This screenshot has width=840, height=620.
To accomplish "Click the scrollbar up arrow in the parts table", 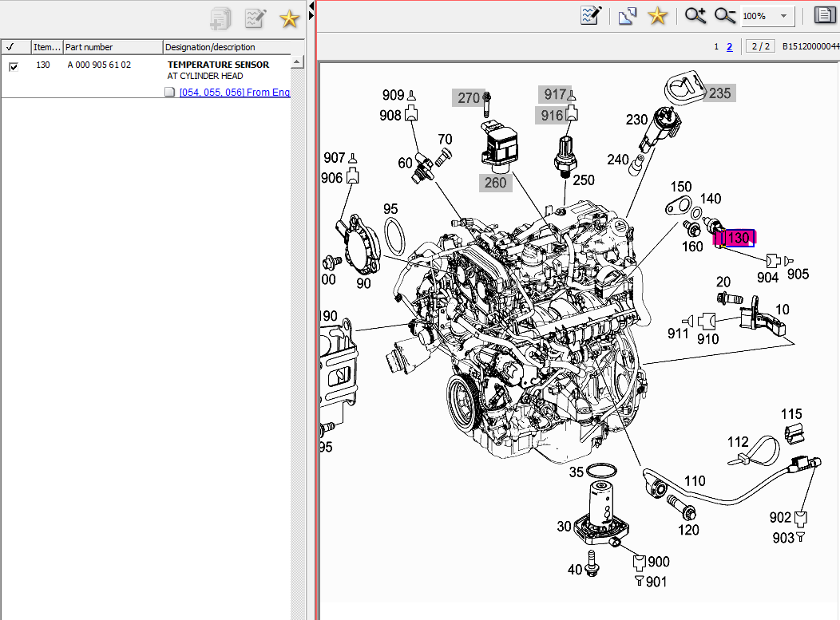I will [297, 61].
